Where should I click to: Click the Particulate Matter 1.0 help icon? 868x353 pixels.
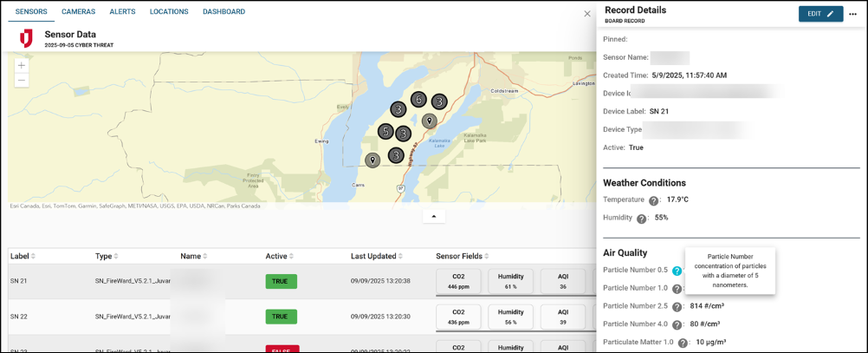click(683, 343)
